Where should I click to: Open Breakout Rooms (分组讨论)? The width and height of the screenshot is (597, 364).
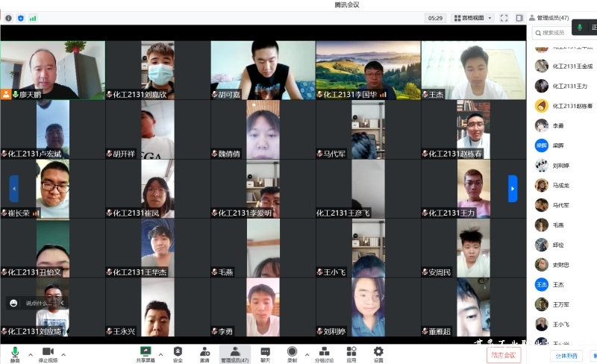pyautogui.click(x=324, y=352)
